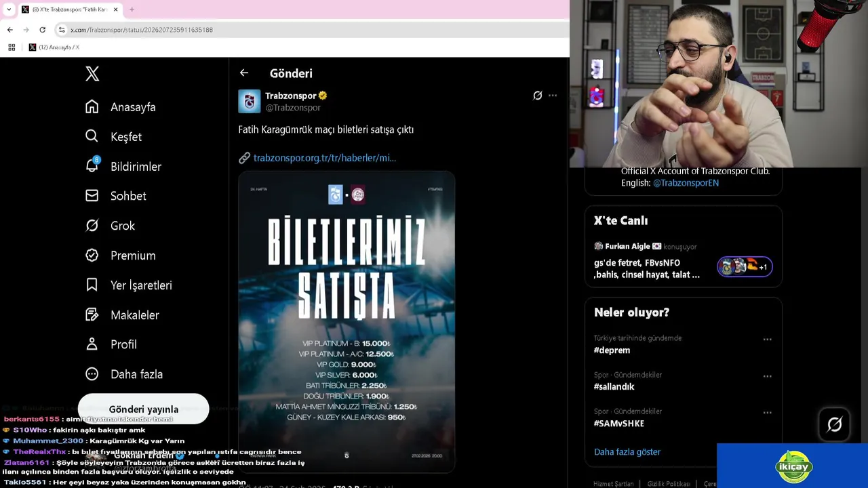Click the Grok icon on the post
Screen dimensions: 868x488
[x=538, y=96]
